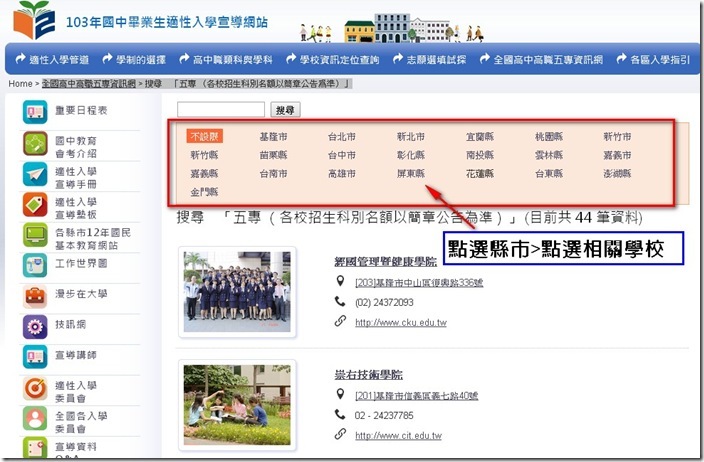Click the site logo book icon
The width and height of the screenshot is (704, 462).
(34, 20)
